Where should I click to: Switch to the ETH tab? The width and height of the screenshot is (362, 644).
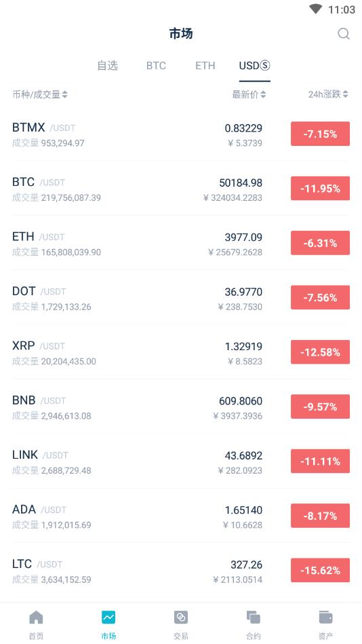(x=205, y=66)
